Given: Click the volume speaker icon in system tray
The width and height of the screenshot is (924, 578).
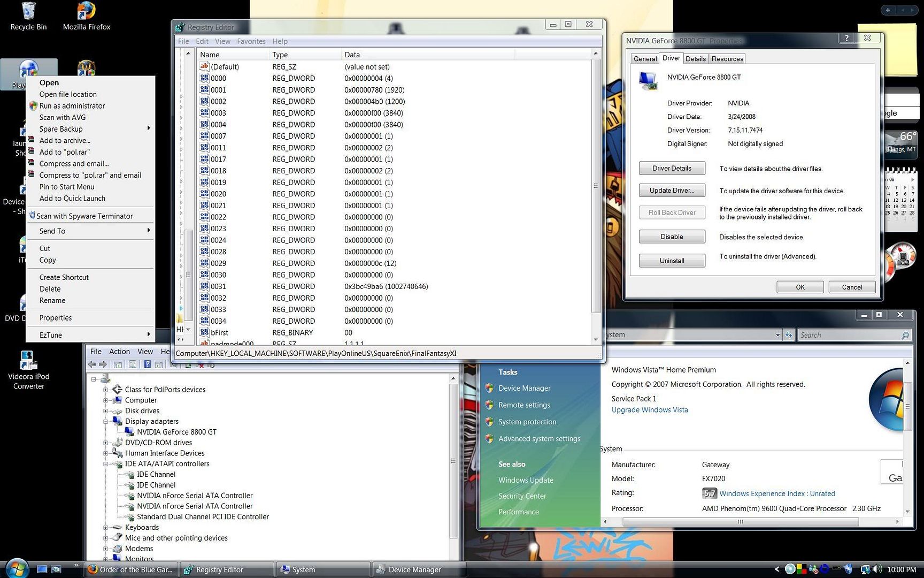Looking at the screenshot, I should tap(877, 569).
